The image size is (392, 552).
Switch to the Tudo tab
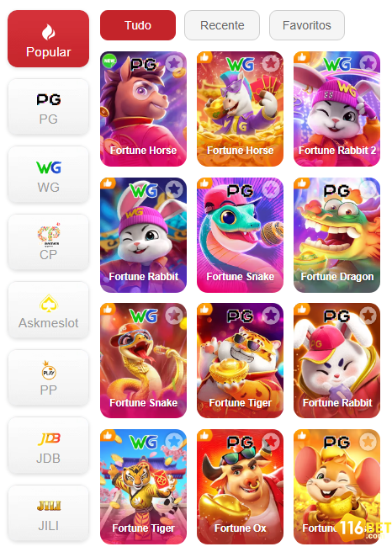coord(138,25)
